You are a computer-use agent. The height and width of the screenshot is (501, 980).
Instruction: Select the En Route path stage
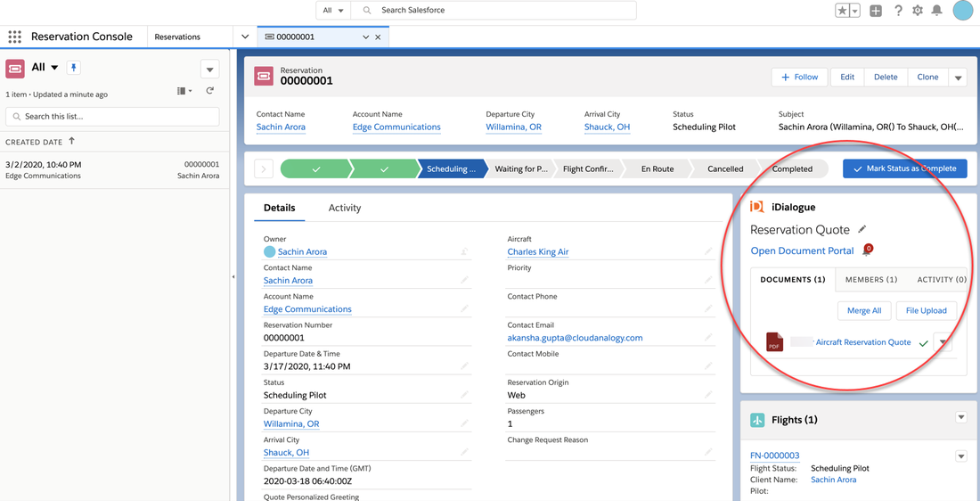coord(657,168)
